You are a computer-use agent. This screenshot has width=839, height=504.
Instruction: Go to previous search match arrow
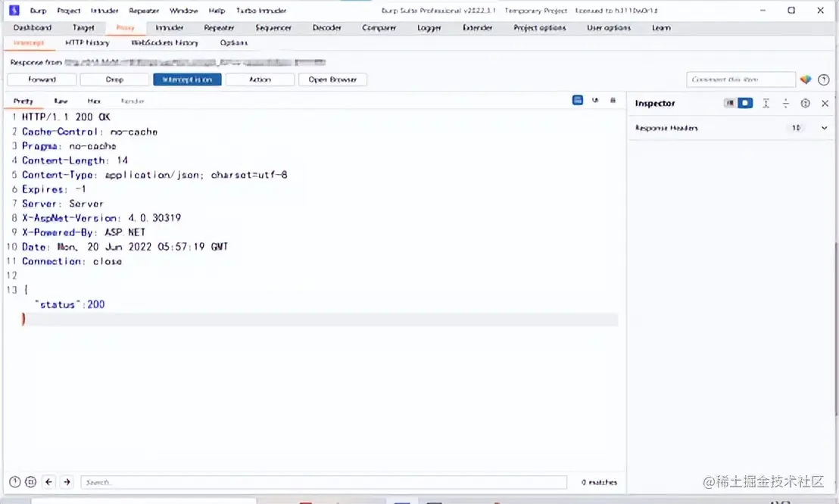pyautogui.click(x=48, y=482)
